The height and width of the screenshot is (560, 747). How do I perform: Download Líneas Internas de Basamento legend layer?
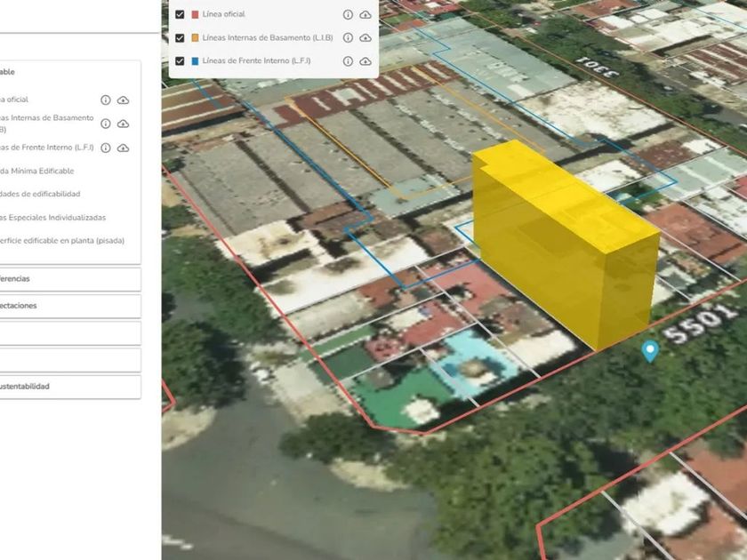pyautogui.click(x=365, y=37)
